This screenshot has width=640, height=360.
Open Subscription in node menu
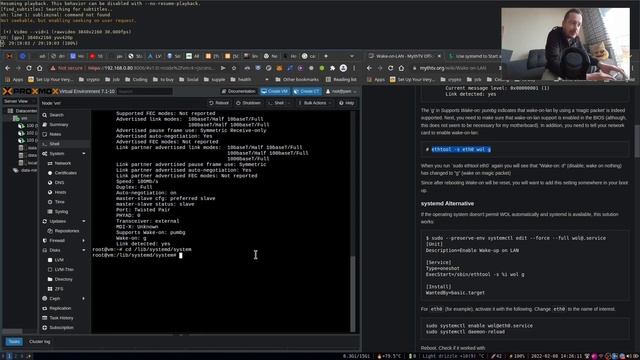coord(62,328)
